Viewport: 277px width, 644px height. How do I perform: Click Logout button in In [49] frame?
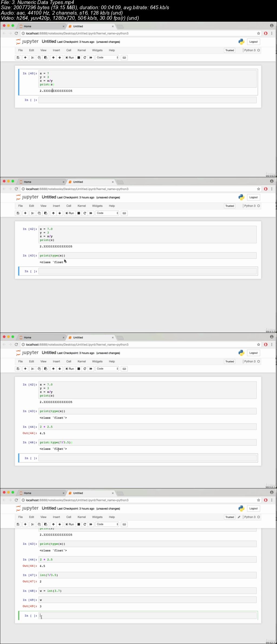(253, 508)
